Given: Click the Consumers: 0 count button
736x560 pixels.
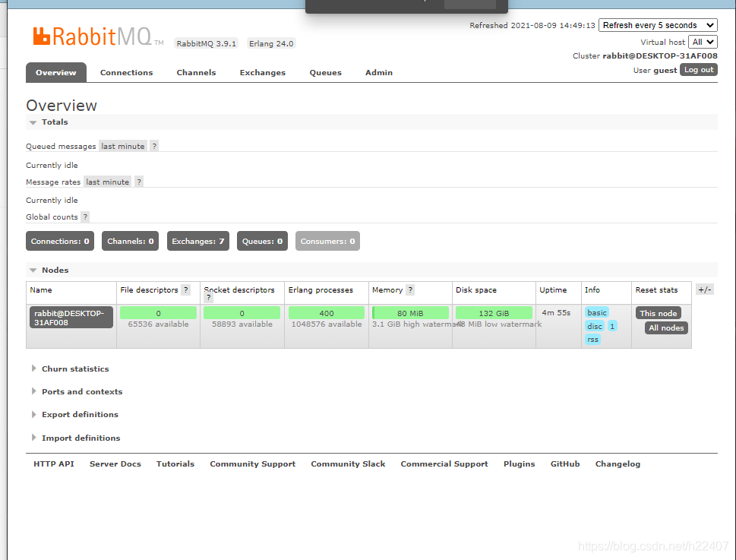Looking at the screenshot, I should click(327, 241).
